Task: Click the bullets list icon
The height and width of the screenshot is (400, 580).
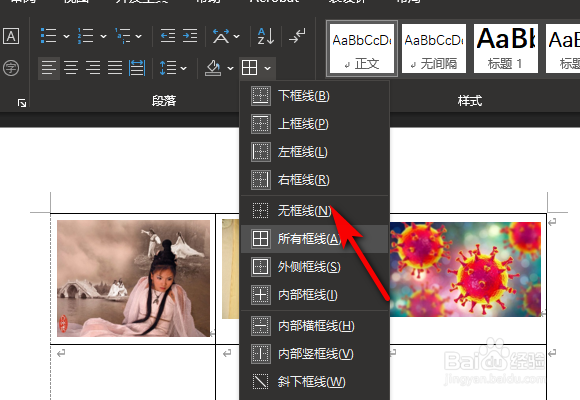Action: (x=48, y=36)
